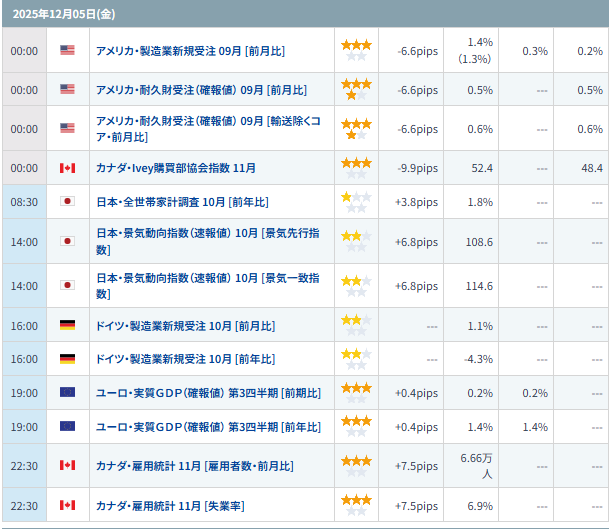This screenshot has height=529, width=612.
Task: Click the star rating for カナダ・Ivey購買部協会指数
Action: click(x=356, y=167)
